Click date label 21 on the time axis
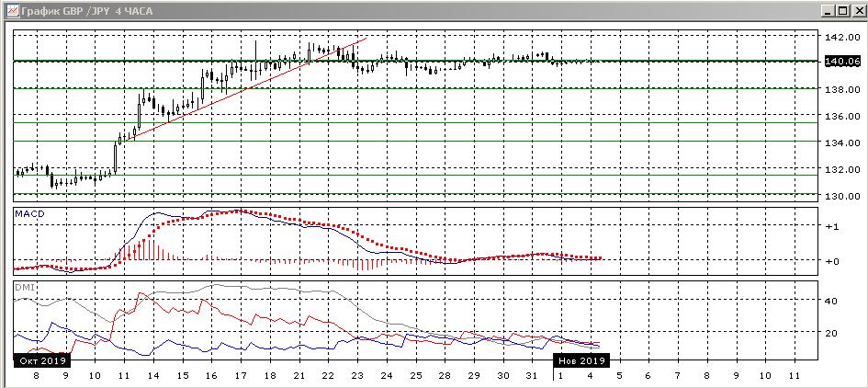This screenshot has width=868, height=388. coord(299,376)
